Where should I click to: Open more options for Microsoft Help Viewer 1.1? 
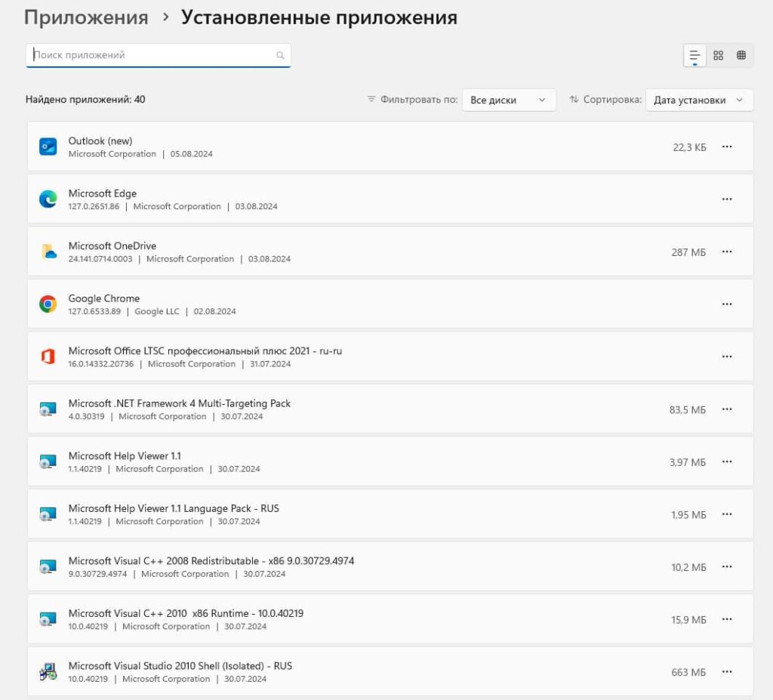[x=727, y=461]
